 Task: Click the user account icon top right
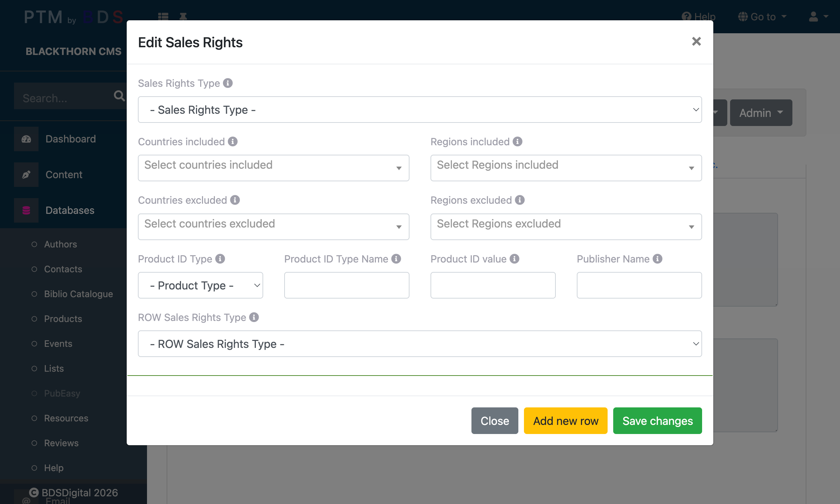pyautogui.click(x=813, y=16)
